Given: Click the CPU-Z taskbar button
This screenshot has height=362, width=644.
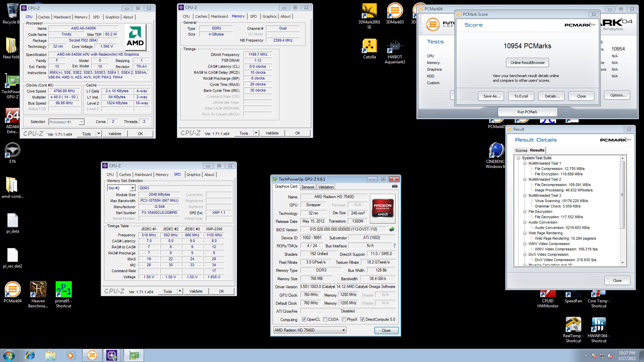Looking at the screenshot, I should click(112, 355).
